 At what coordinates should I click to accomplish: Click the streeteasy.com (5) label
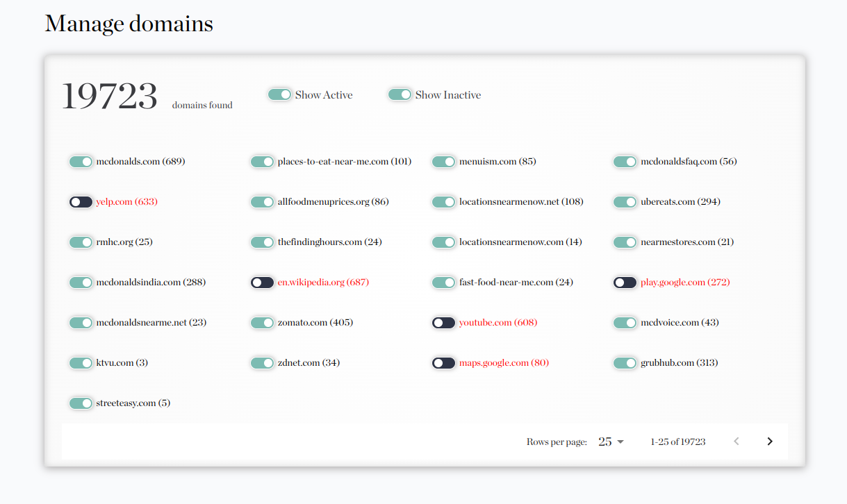click(133, 403)
